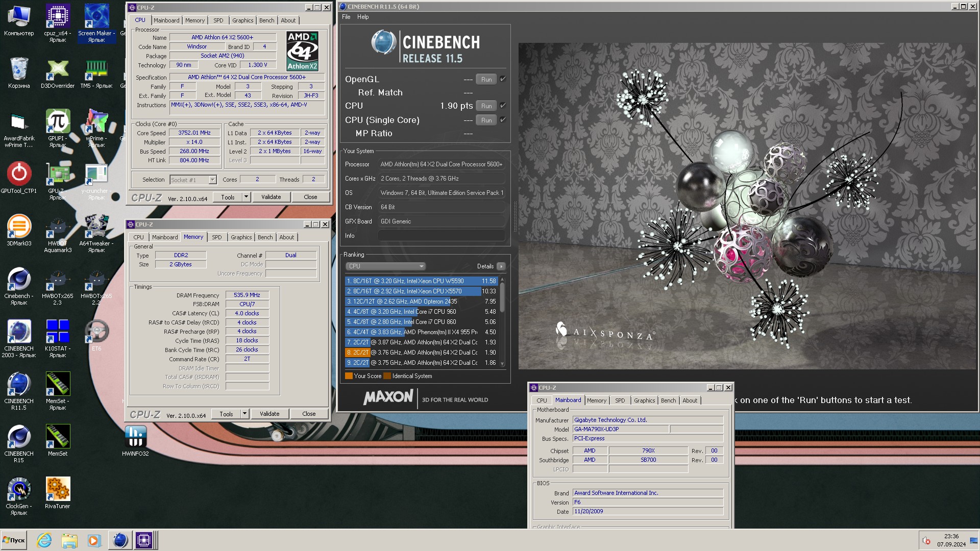Launch the K10STAT shortcut icon
This screenshot has height=551, width=980.
[x=58, y=339]
